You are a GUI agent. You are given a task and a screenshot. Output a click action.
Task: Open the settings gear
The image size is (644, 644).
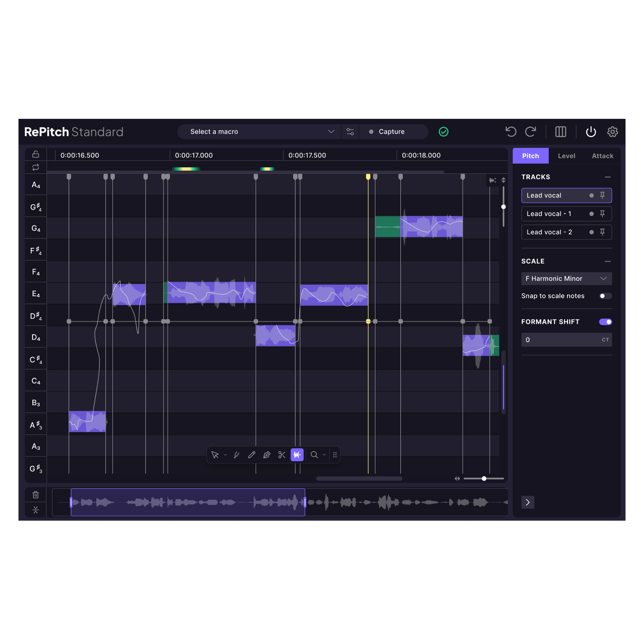coord(612,132)
